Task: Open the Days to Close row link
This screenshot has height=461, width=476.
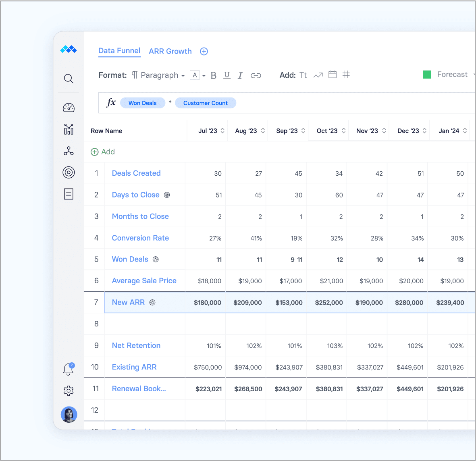Action: click(136, 195)
